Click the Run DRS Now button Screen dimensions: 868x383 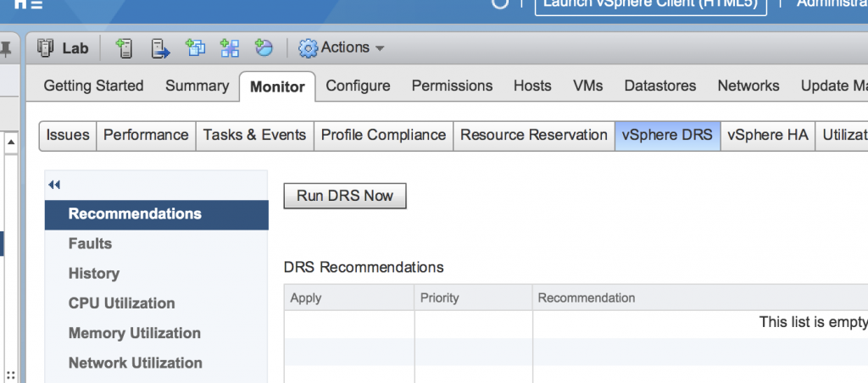pyautogui.click(x=345, y=196)
